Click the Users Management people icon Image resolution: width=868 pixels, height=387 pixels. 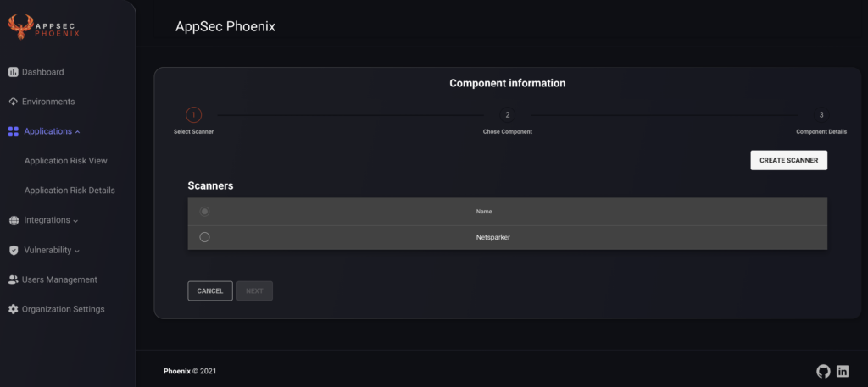pos(14,279)
